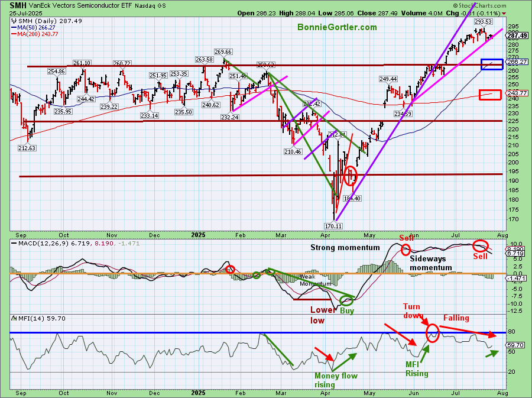Click the red oval around the April candles

tap(351, 176)
